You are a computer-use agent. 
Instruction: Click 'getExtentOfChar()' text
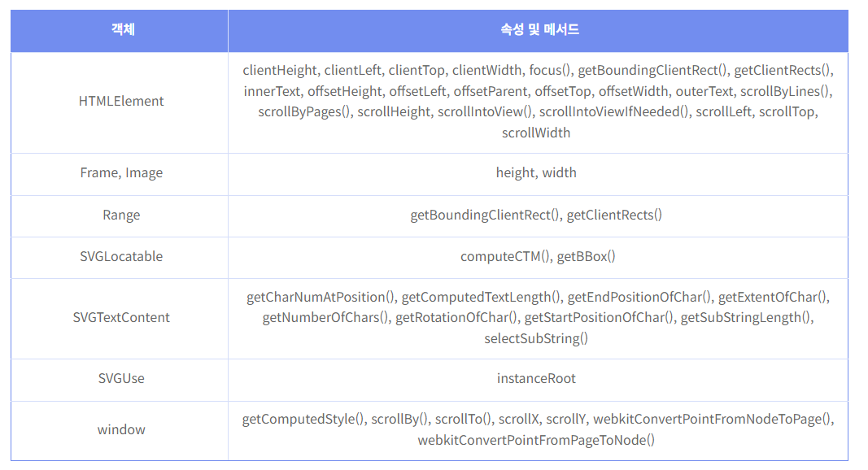(x=773, y=298)
